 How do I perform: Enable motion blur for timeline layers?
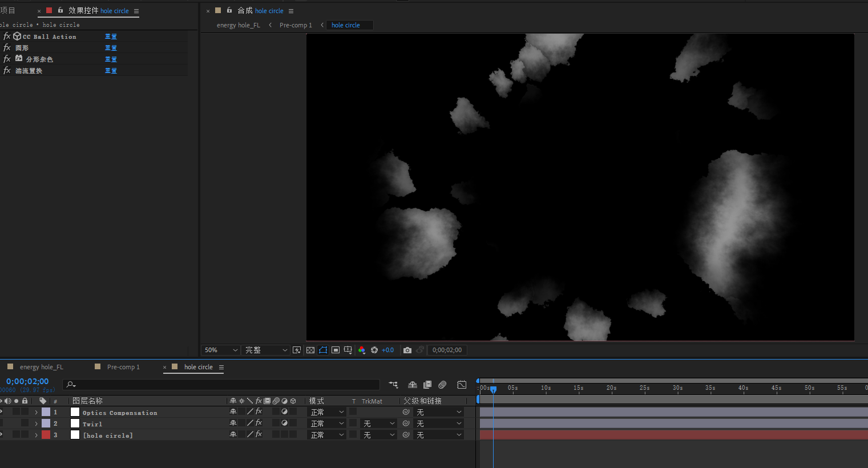pos(442,385)
